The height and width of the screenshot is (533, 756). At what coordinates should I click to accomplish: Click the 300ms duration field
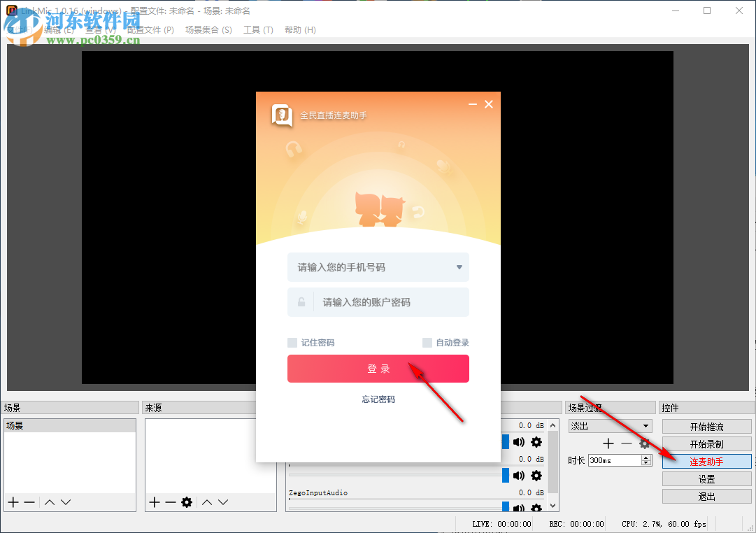coord(615,460)
